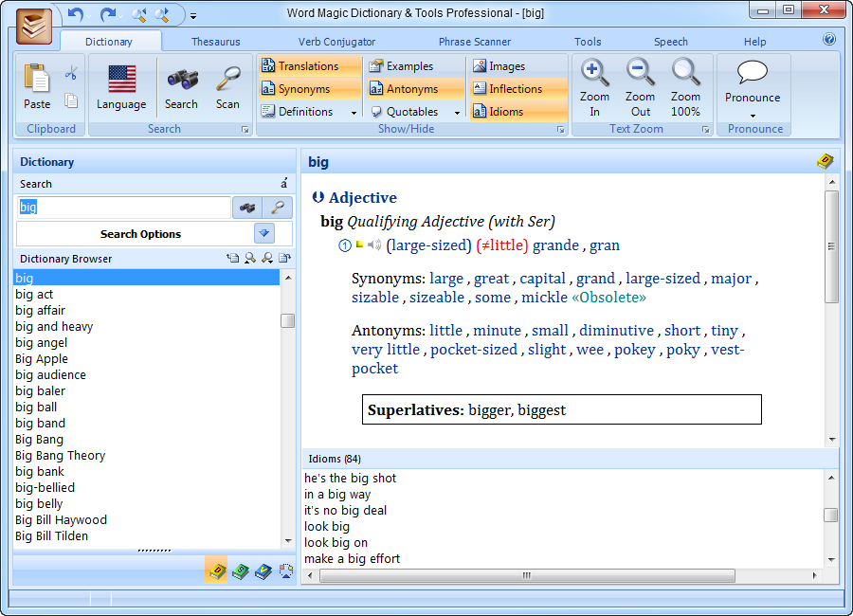
Task: Select 'Big Bang Theory' in dictionary browser
Action: tap(61, 456)
